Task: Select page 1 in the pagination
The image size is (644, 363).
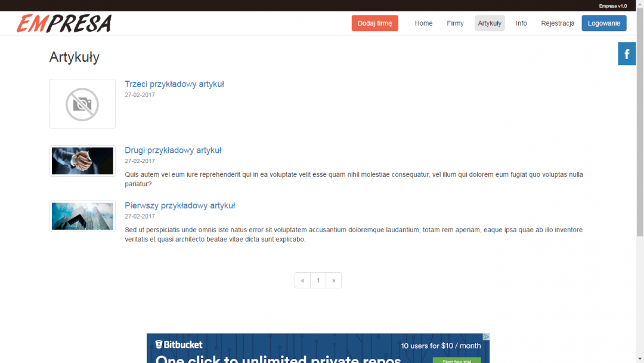Action: tap(318, 281)
